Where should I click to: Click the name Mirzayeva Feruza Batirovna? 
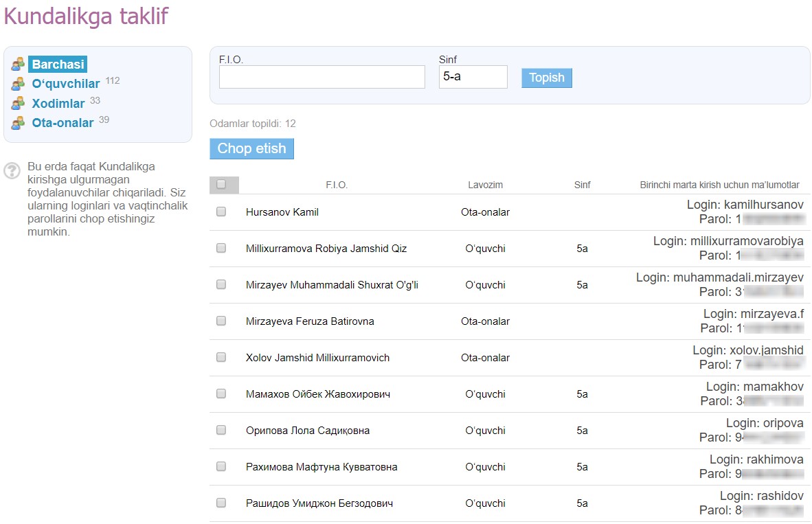tap(310, 321)
